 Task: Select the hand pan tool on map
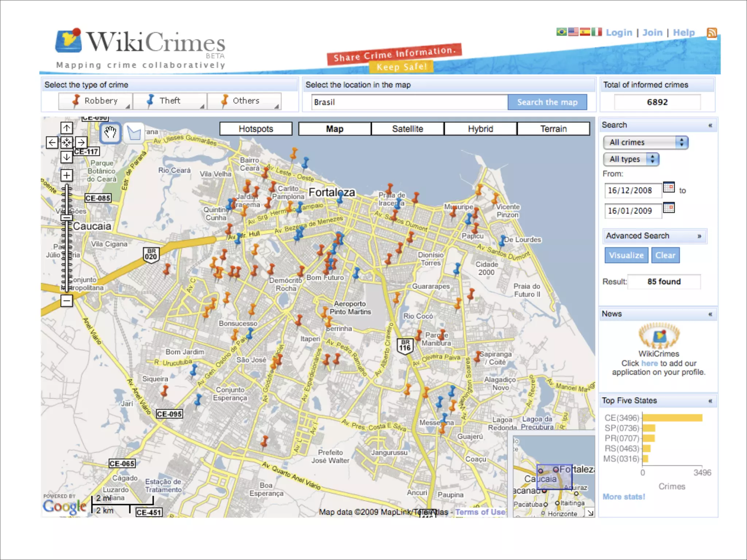point(110,133)
